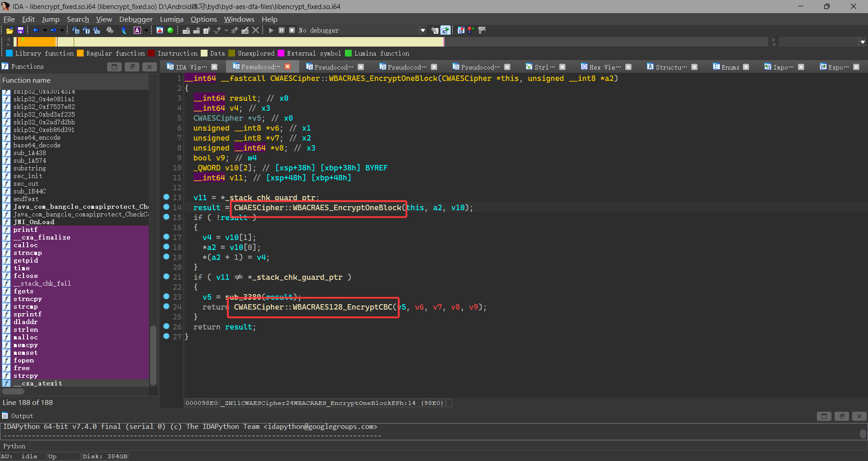Toggle breakpoint dot on line 24

click(x=166, y=306)
